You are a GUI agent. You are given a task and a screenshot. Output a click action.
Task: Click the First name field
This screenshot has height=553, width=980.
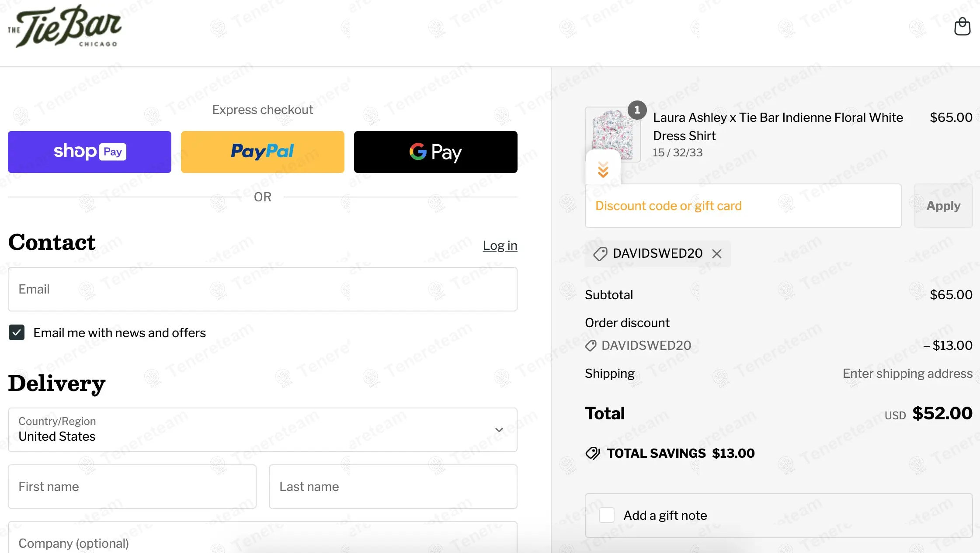tap(132, 487)
